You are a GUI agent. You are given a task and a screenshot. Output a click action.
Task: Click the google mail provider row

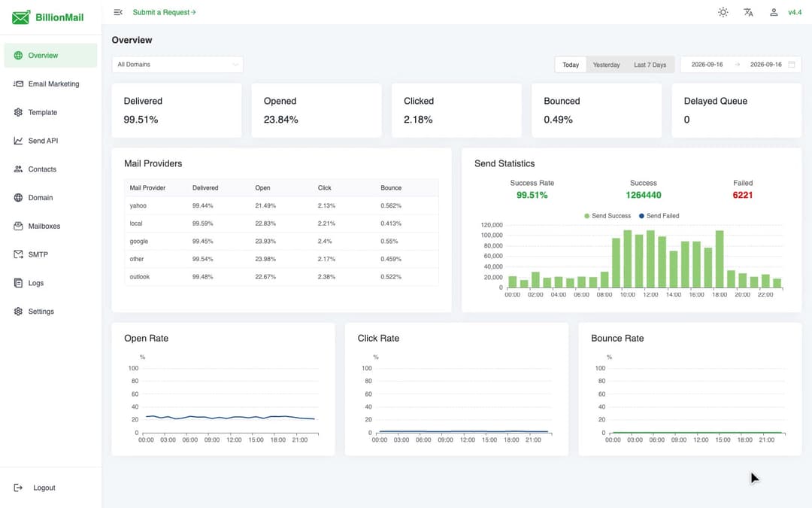point(281,241)
